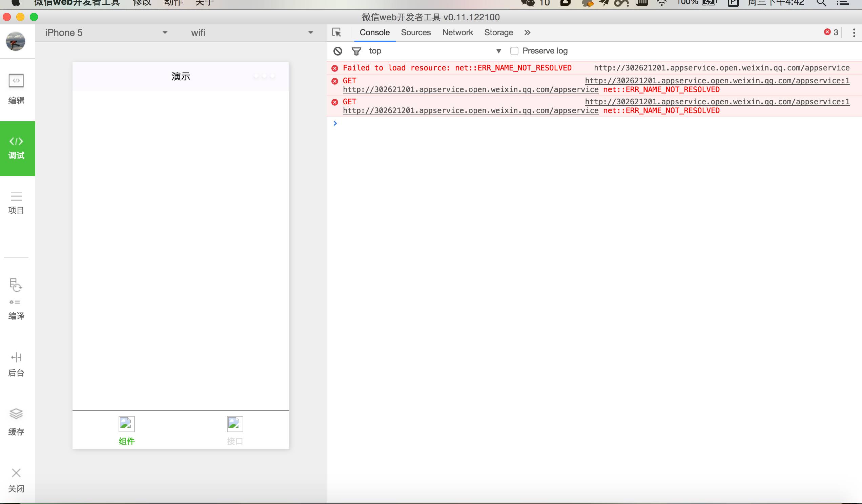Show more devtools tabs via chevron
Viewport: 862px width, 504px height.
pyautogui.click(x=527, y=33)
